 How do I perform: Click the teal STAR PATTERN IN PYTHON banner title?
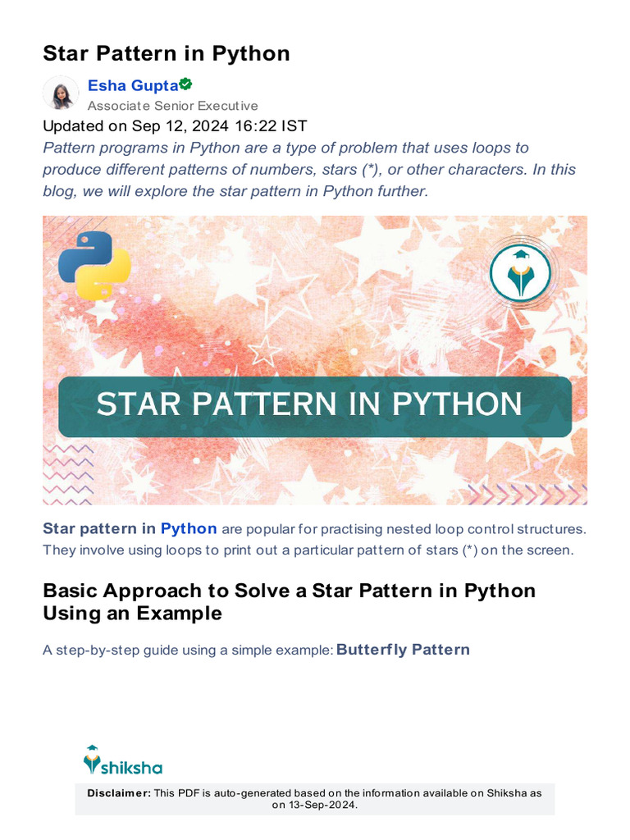[x=309, y=404]
